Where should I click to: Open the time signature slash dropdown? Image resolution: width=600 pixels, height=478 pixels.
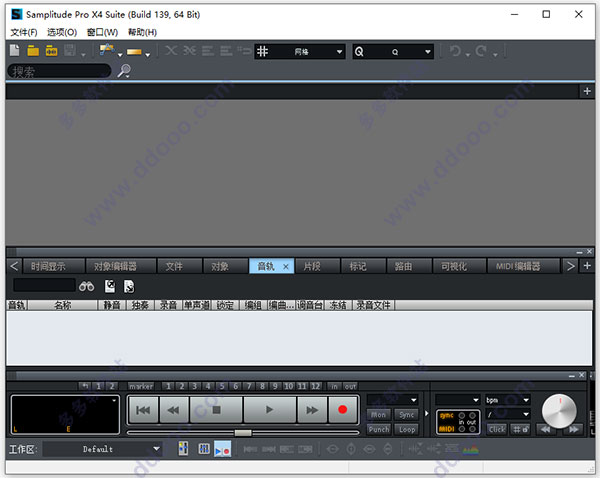click(508, 414)
